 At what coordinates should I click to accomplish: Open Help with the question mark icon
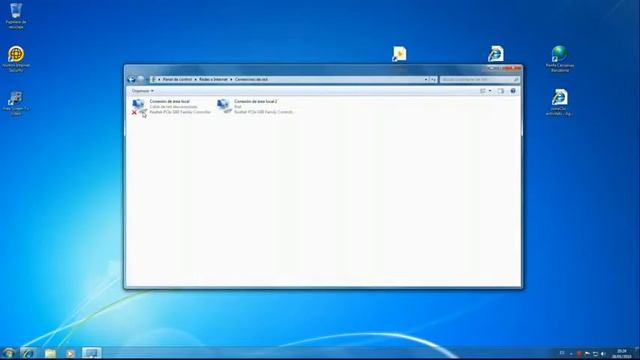tap(513, 91)
